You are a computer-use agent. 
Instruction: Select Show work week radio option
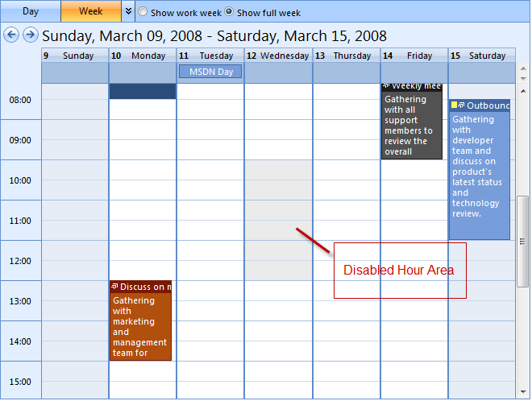pos(143,13)
